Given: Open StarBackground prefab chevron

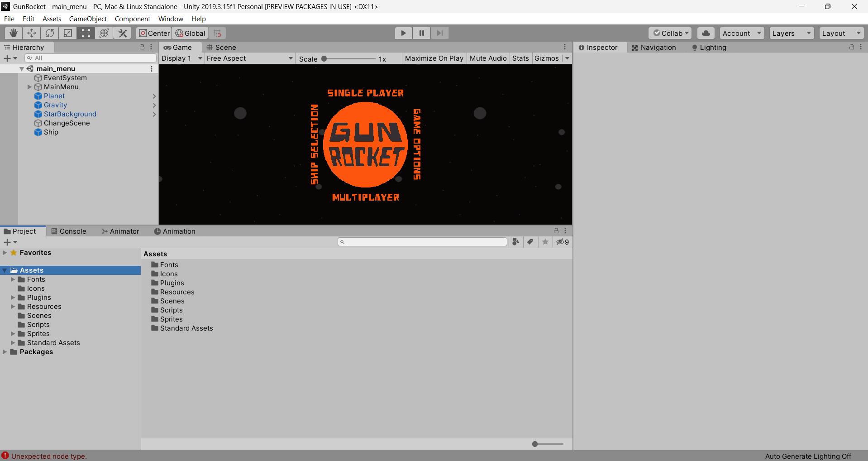Looking at the screenshot, I should 154,114.
